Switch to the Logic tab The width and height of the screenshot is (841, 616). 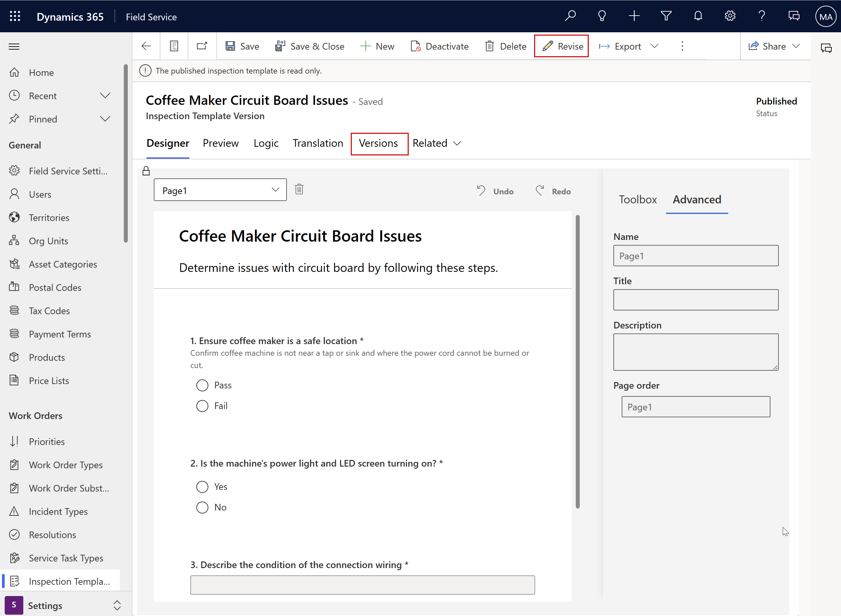pos(266,143)
